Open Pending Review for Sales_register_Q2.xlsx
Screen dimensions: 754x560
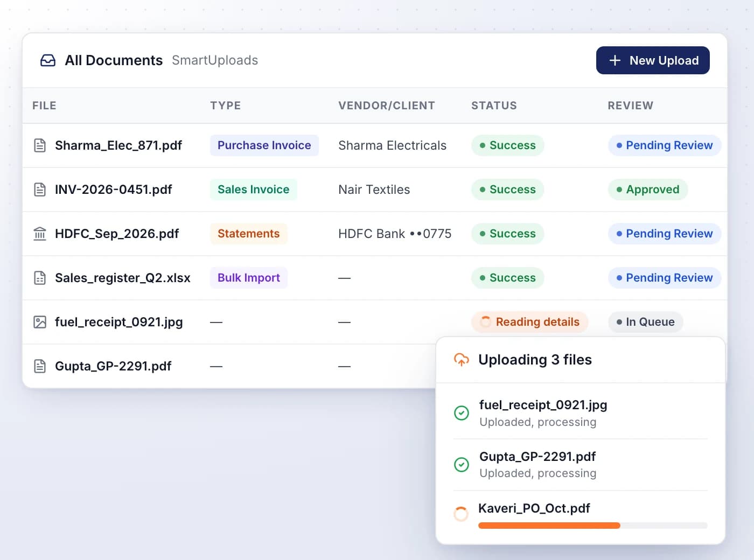tap(665, 278)
